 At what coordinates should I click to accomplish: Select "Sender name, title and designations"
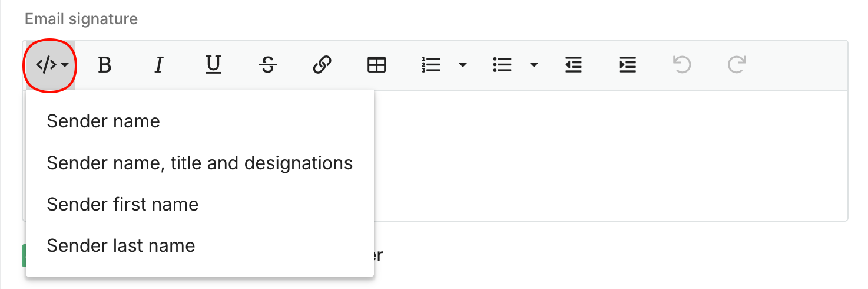200,163
